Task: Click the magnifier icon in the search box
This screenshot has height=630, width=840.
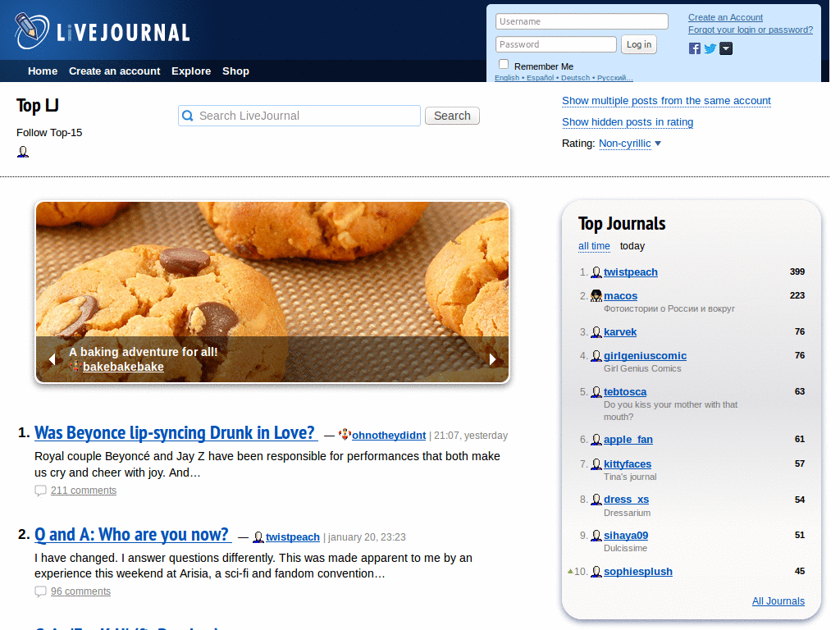Action: 189,115
